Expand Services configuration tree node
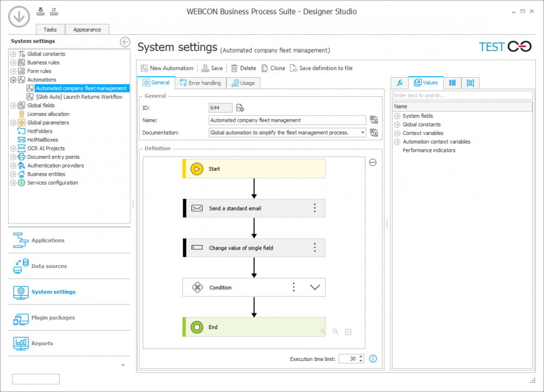This screenshot has height=392, width=544. point(13,183)
